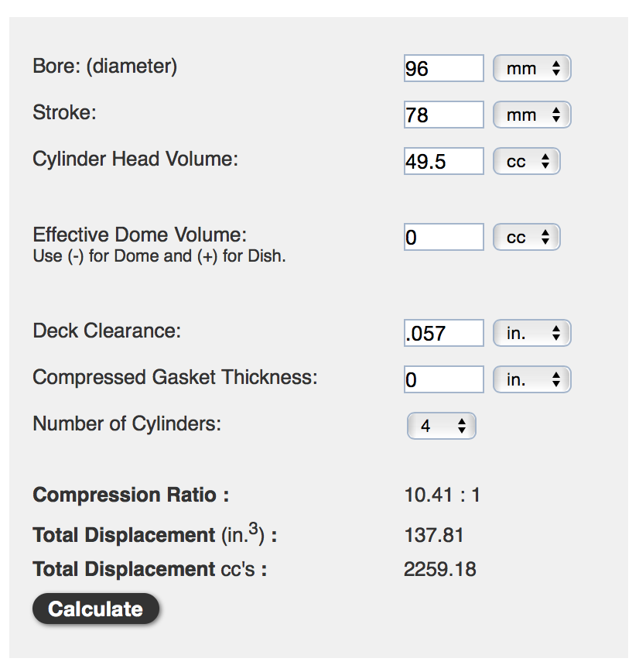Click the 137.81 cubic inch displacement value
This screenshot has width=639, height=672.
[x=434, y=535]
